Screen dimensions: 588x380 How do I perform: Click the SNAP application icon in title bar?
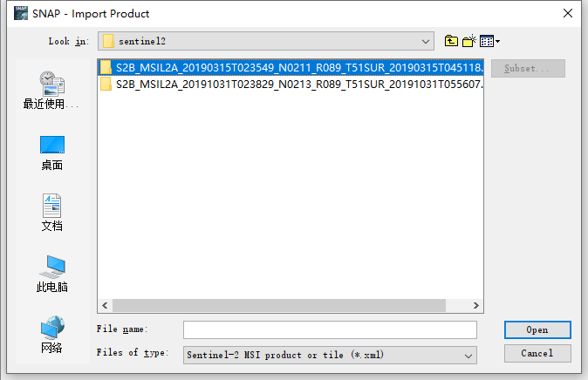pos(21,13)
